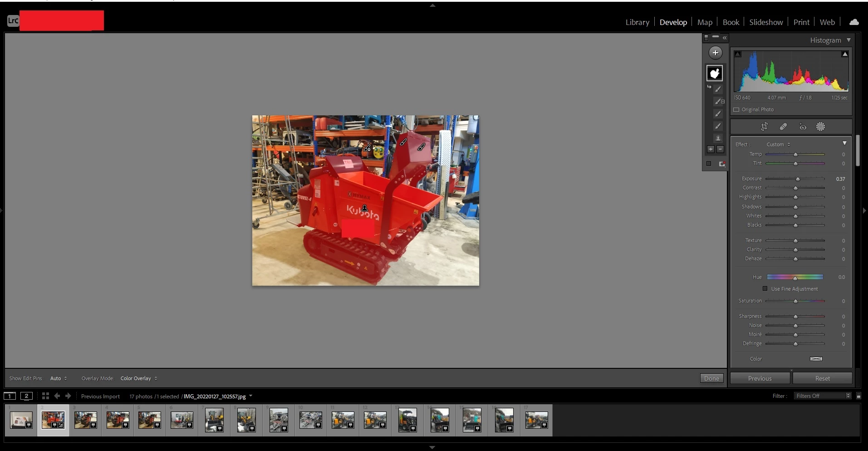Click the Exposure value 0.37

click(x=840, y=179)
